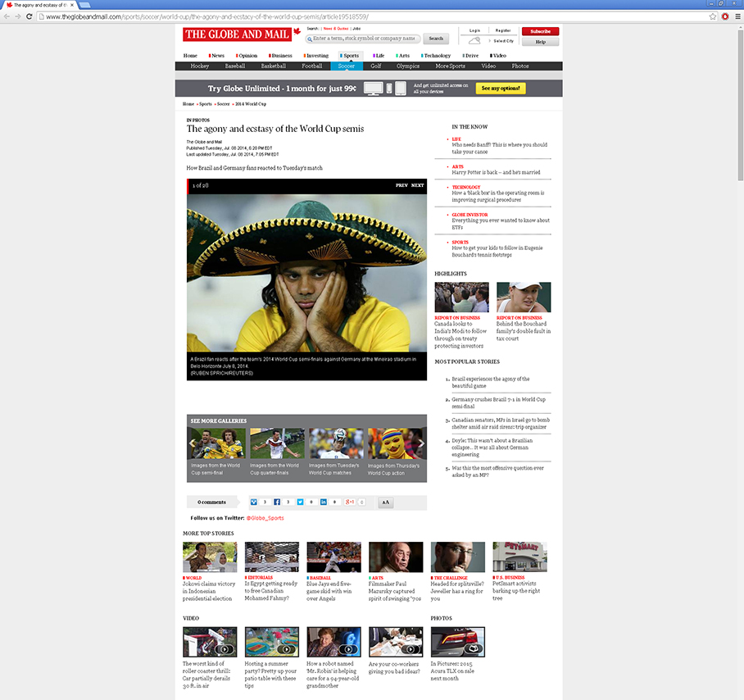
Task: Click the Register link
Action: [x=503, y=30]
